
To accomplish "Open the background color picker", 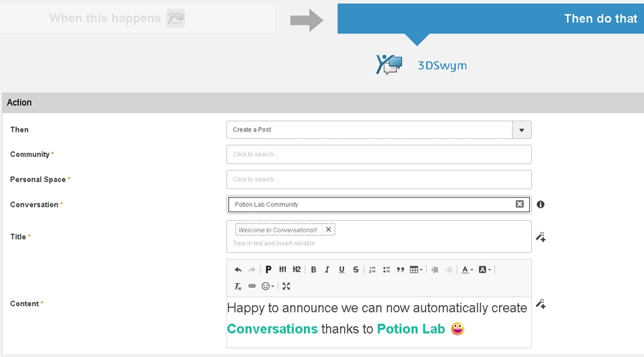I will 484,270.
